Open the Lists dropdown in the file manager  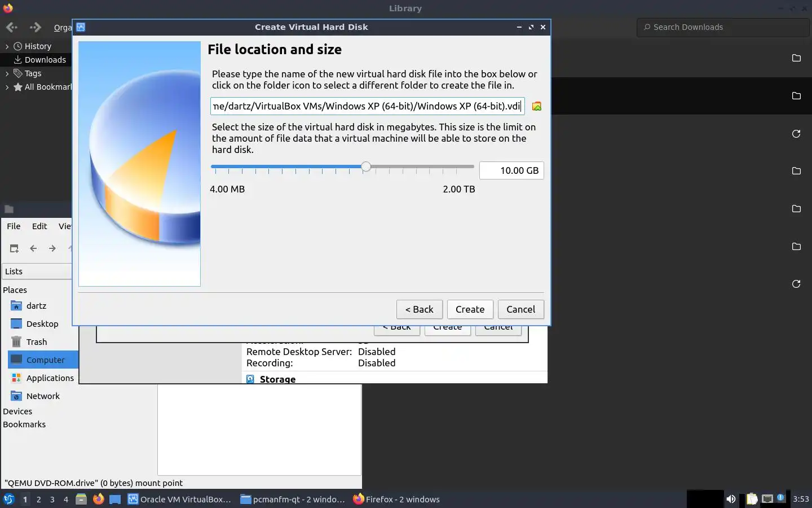37,271
